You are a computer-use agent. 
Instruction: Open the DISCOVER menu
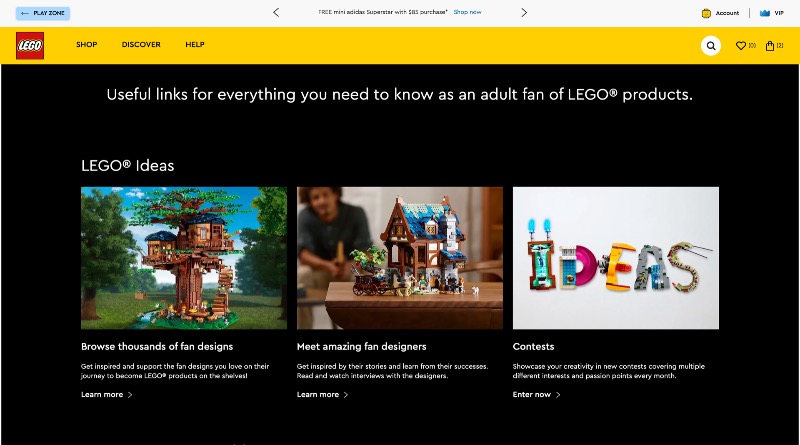point(141,44)
